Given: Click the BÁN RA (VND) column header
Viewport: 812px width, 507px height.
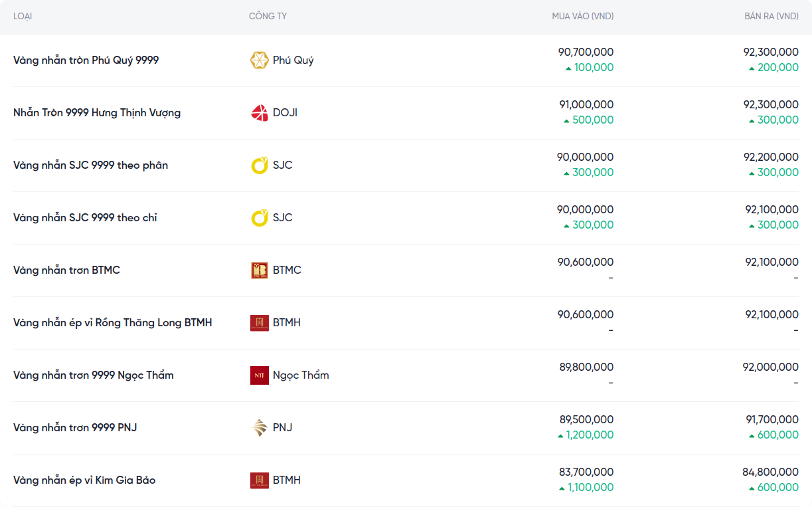Looking at the screenshot, I should (x=771, y=17).
